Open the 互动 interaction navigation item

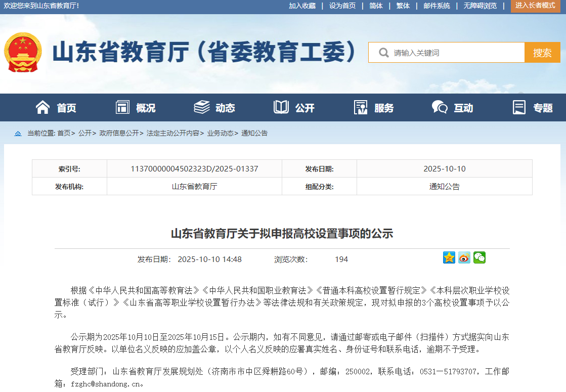[x=453, y=108]
